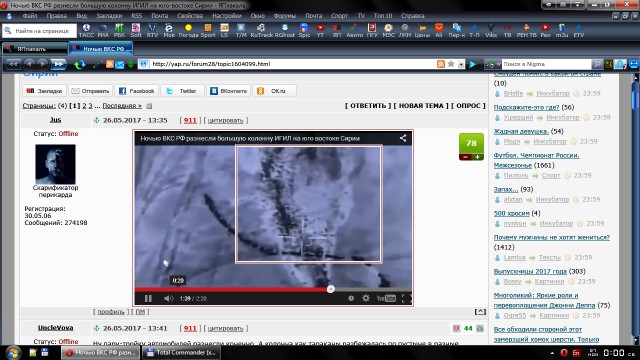Pause the video playback
The image size is (640, 360).
tap(148, 298)
